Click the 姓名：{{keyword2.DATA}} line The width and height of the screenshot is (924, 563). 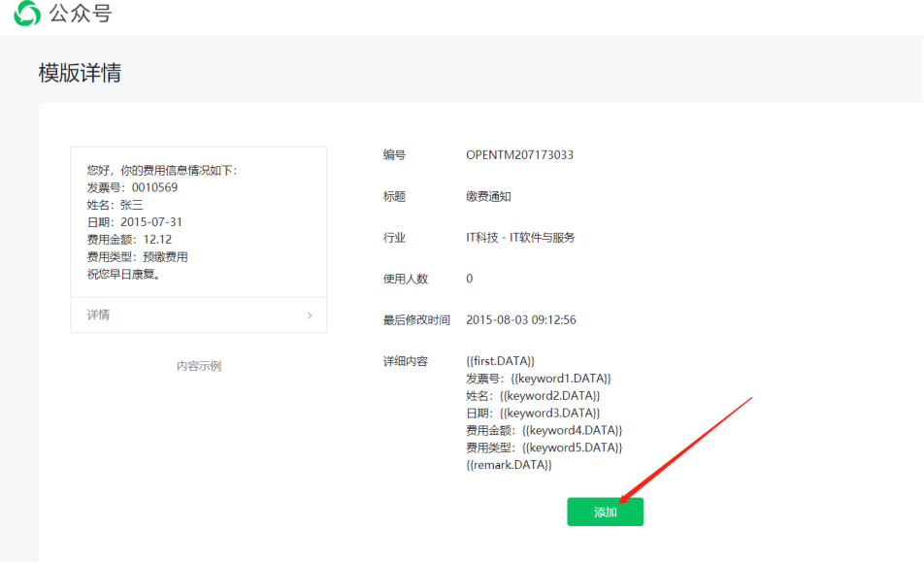(533, 396)
